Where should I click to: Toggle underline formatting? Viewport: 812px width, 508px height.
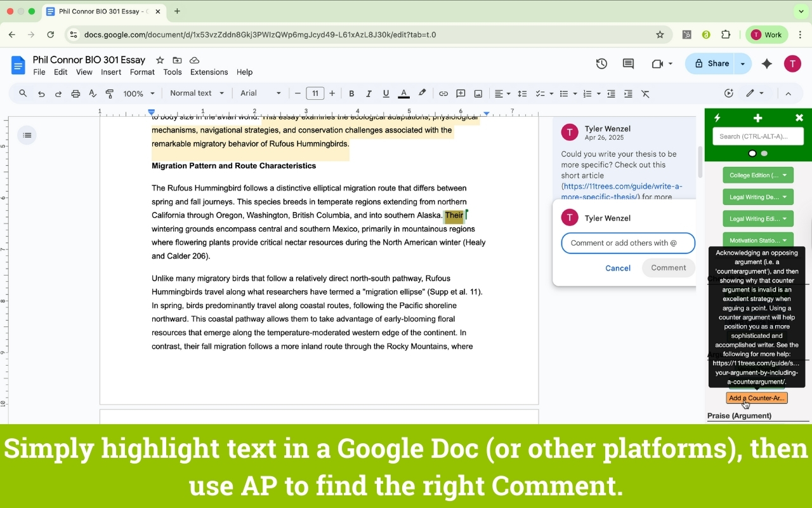[386, 93]
